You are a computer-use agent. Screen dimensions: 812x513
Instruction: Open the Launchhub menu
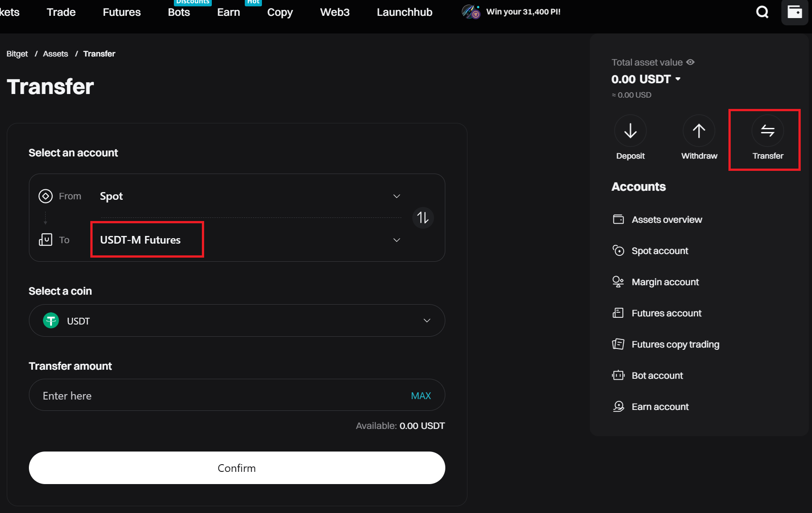point(405,12)
